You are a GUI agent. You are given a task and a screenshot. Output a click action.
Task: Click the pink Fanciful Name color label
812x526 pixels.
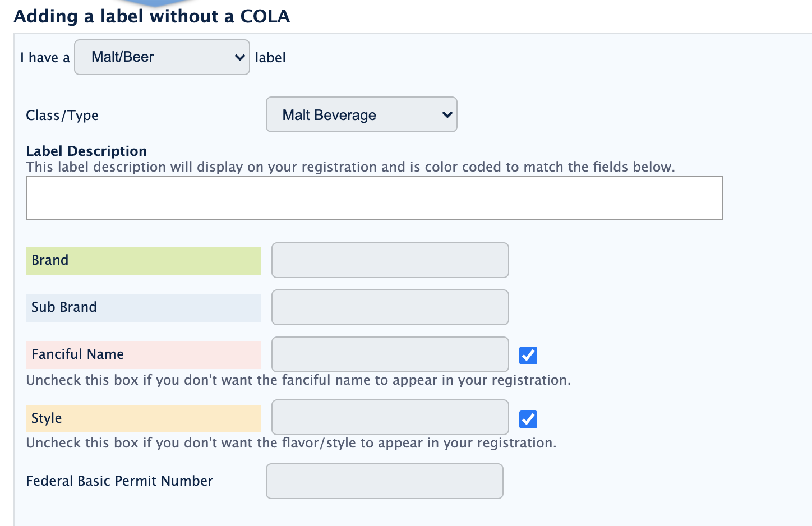143,355
